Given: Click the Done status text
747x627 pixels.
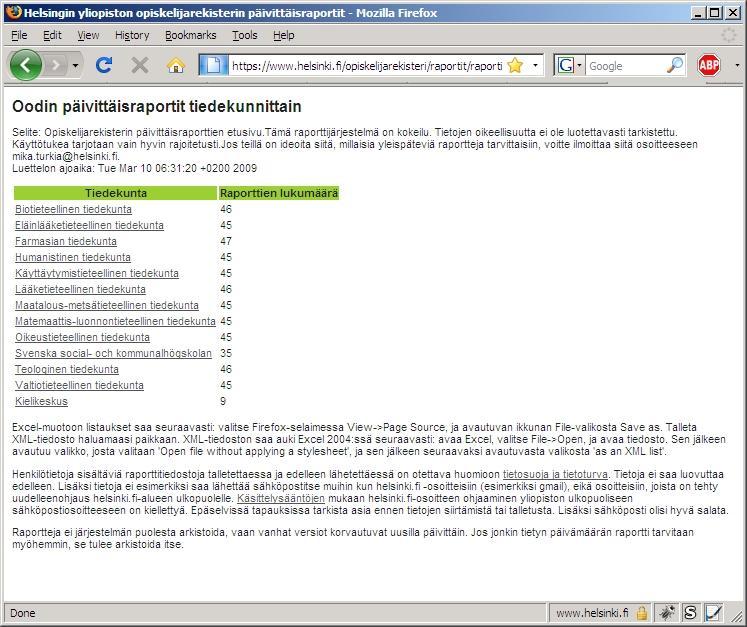Looking at the screenshot, I should [22, 613].
